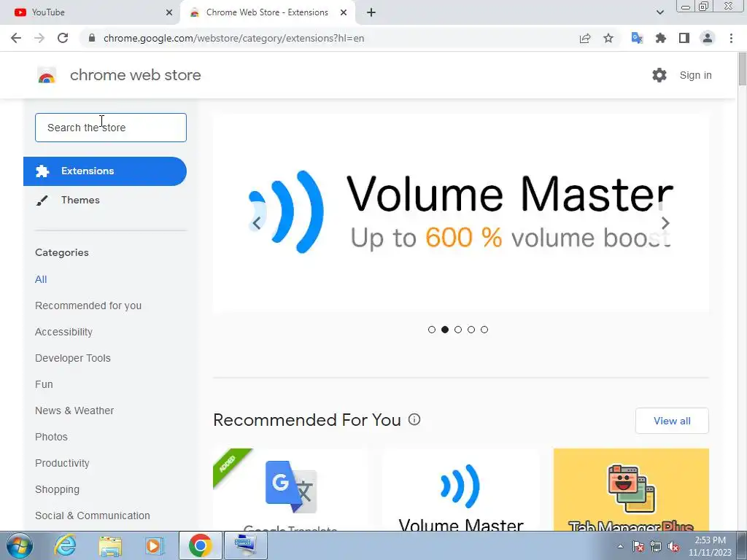
Task: Choose the Productivity category
Action: pos(62,463)
